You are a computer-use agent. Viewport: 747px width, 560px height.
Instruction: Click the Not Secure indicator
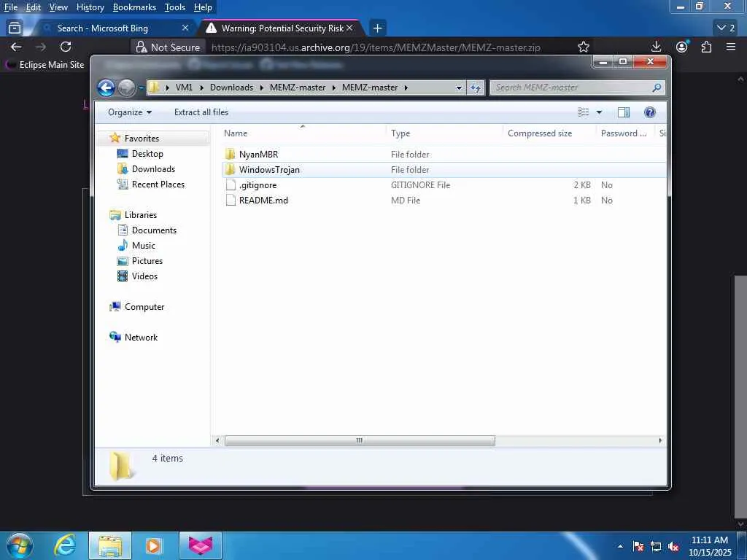pos(169,47)
